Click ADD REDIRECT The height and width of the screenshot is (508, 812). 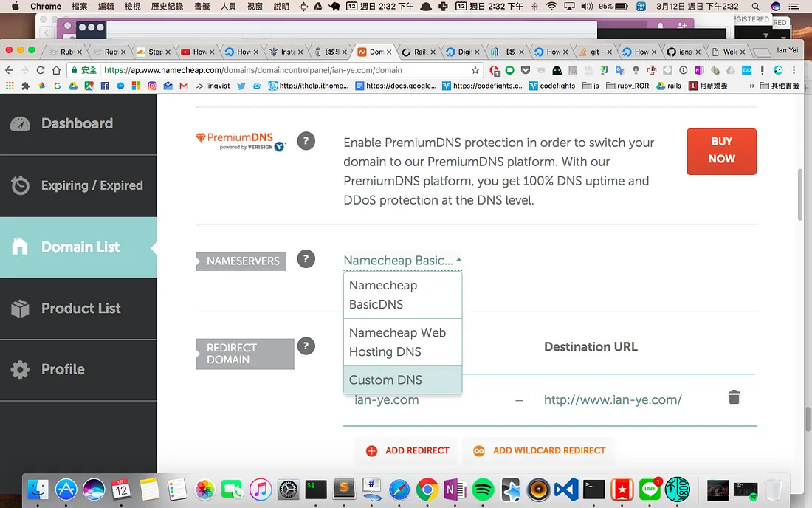(x=407, y=450)
